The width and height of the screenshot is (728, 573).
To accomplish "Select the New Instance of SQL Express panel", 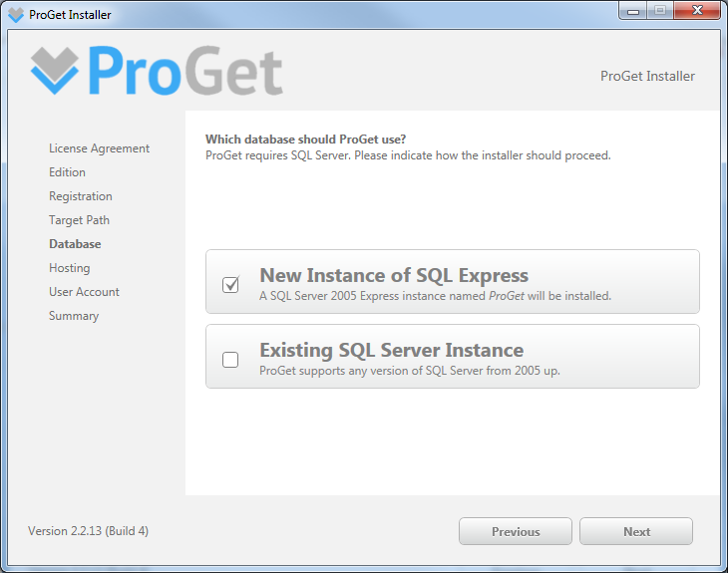I will coord(452,282).
